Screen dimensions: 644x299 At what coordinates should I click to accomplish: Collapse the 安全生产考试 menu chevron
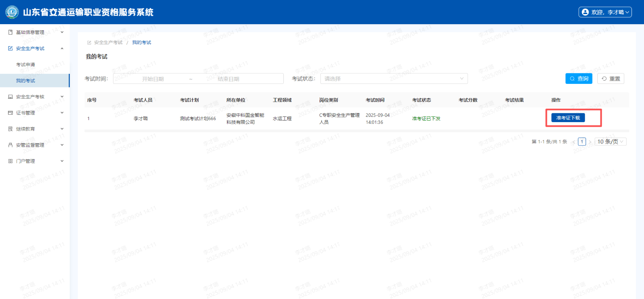62,48
